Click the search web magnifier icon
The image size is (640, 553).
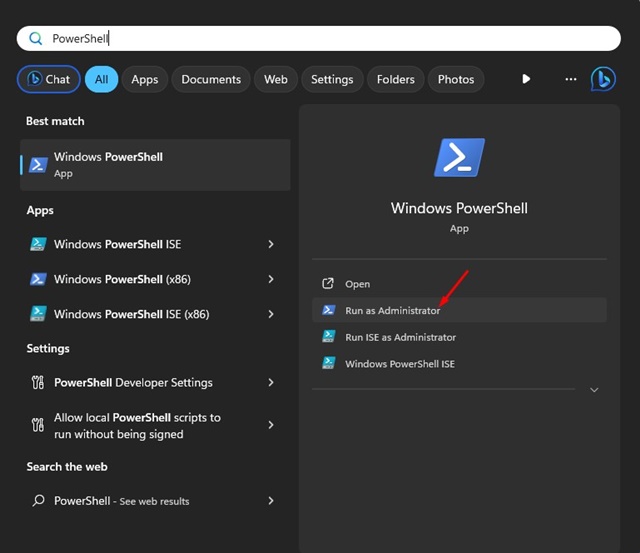click(x=38, y=501)
